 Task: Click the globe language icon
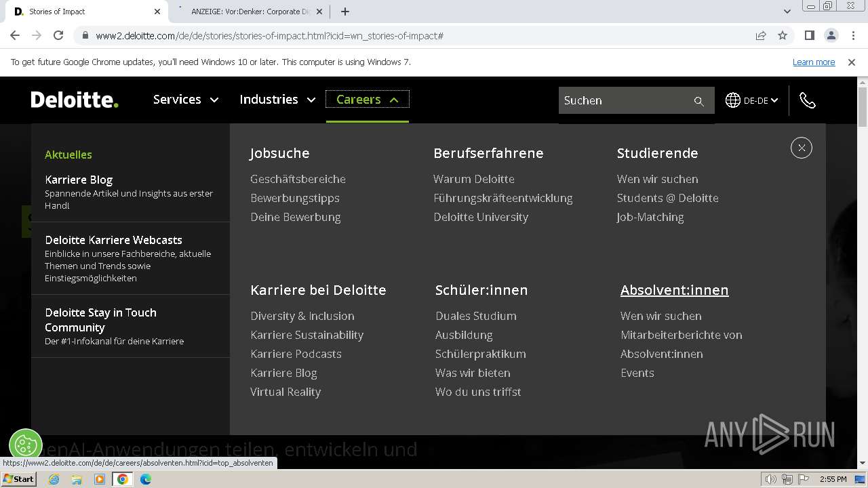point(732,100)
